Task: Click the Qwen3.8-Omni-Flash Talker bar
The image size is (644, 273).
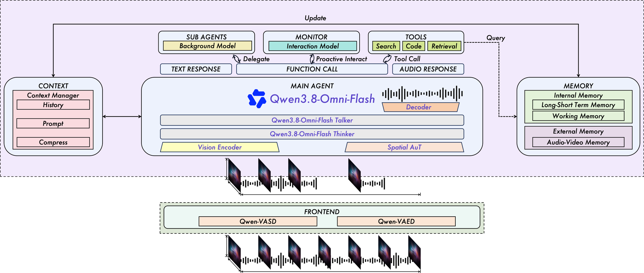Action: tap(312, 120)
